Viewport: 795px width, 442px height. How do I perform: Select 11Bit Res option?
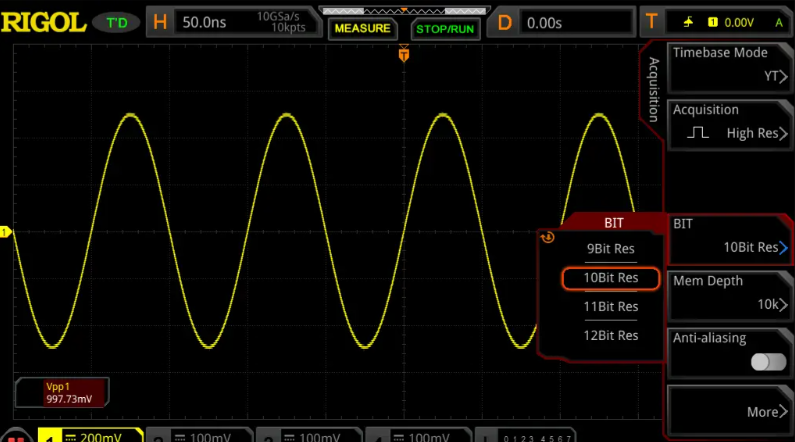(x=610, y=307)
